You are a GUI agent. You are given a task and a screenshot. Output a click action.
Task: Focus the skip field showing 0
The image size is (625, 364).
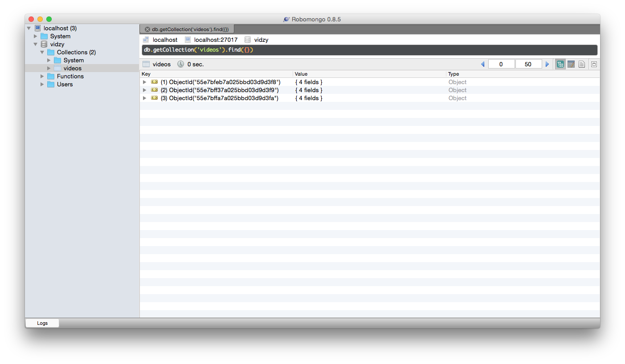[502, 64]
